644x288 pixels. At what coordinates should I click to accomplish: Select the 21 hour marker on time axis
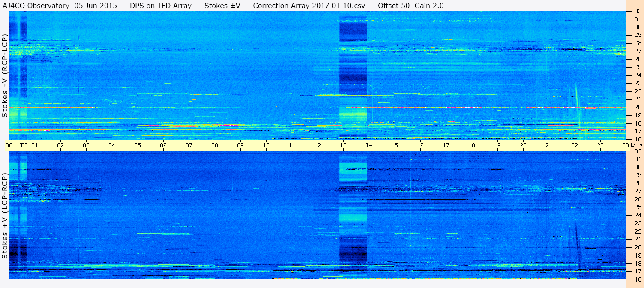(549, 145)
